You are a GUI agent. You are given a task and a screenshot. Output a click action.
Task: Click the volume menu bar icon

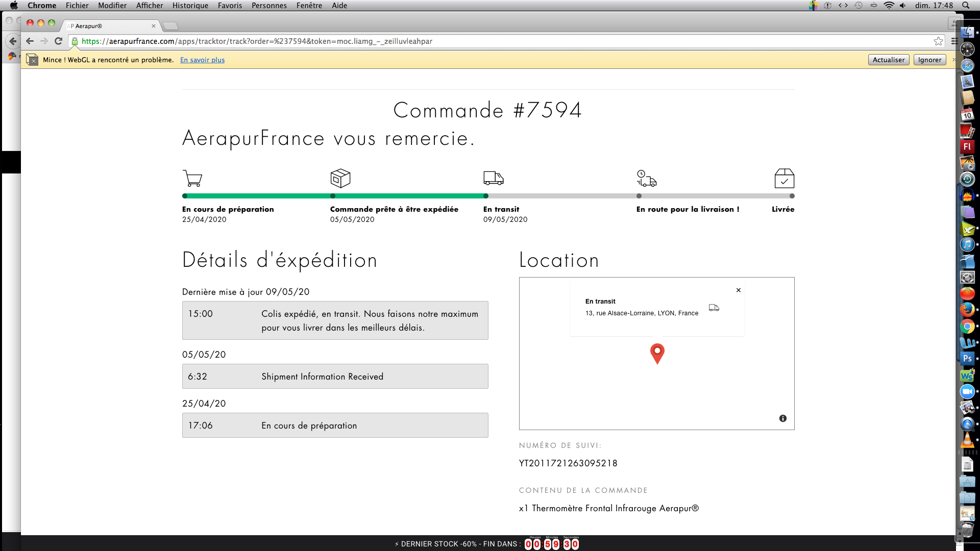pos(903,6)
